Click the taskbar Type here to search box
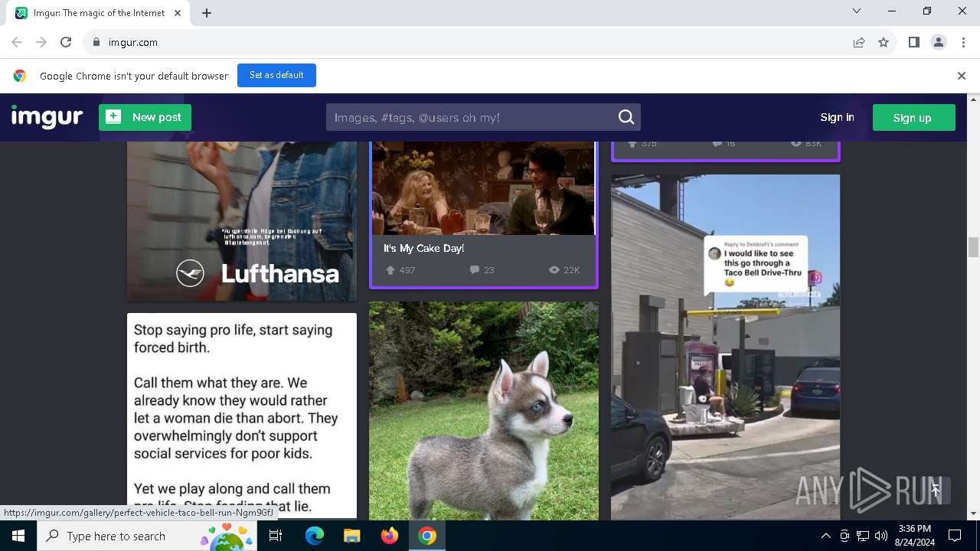Screen dimensions: 980x551 (147, 536)
